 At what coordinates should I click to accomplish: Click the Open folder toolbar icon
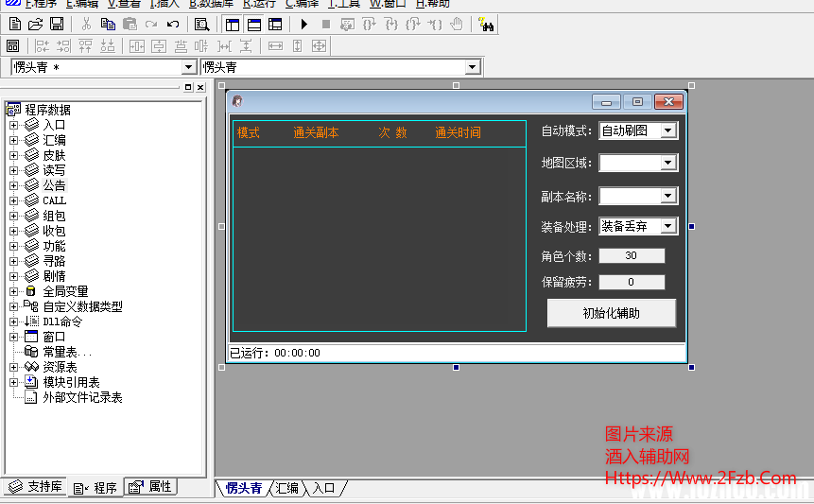tap(35, 24)
